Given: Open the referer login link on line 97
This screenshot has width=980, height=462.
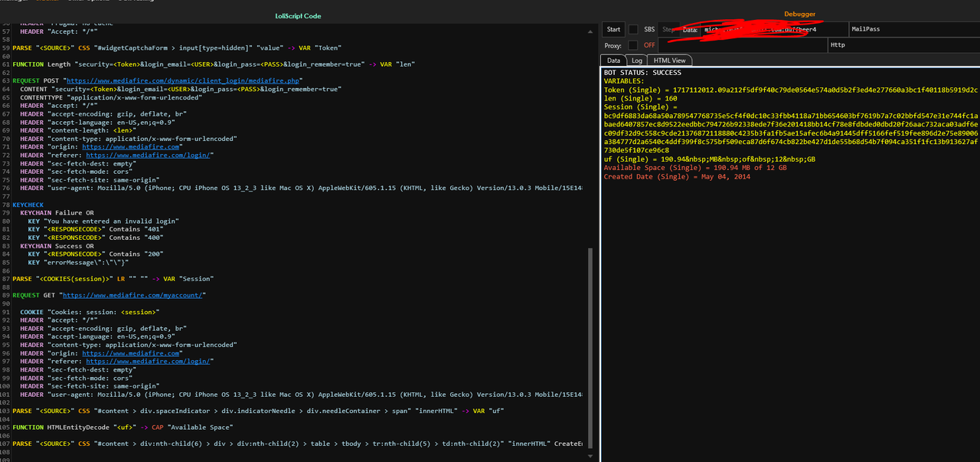Looking at the screenshot, I should click(147, 362).
